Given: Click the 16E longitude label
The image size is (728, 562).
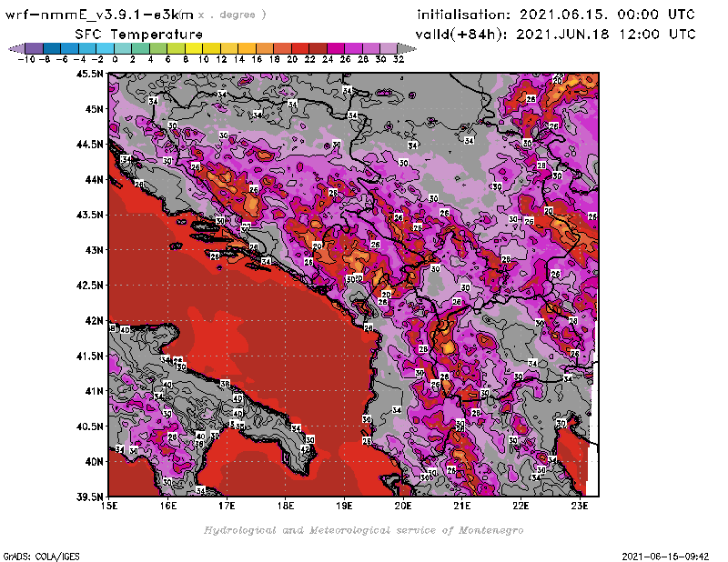Looking at the screenshot, I should [168, 506].
